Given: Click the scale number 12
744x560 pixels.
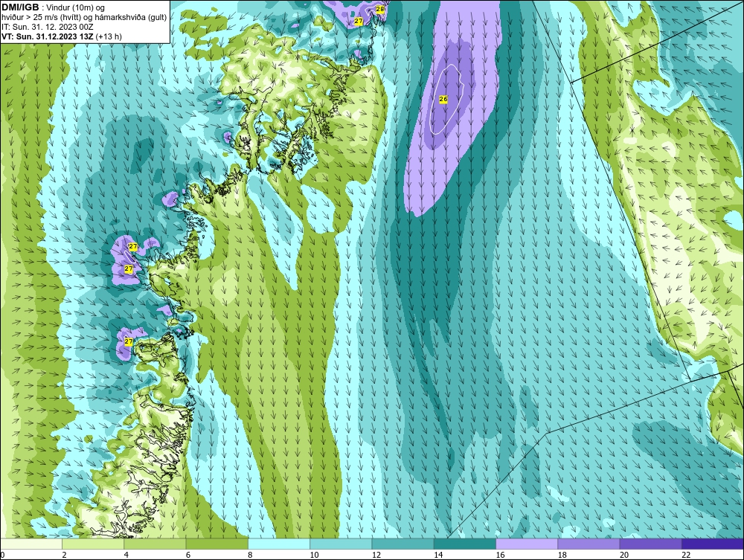Looking at the screenshot, I should click(x=376, y=556).
